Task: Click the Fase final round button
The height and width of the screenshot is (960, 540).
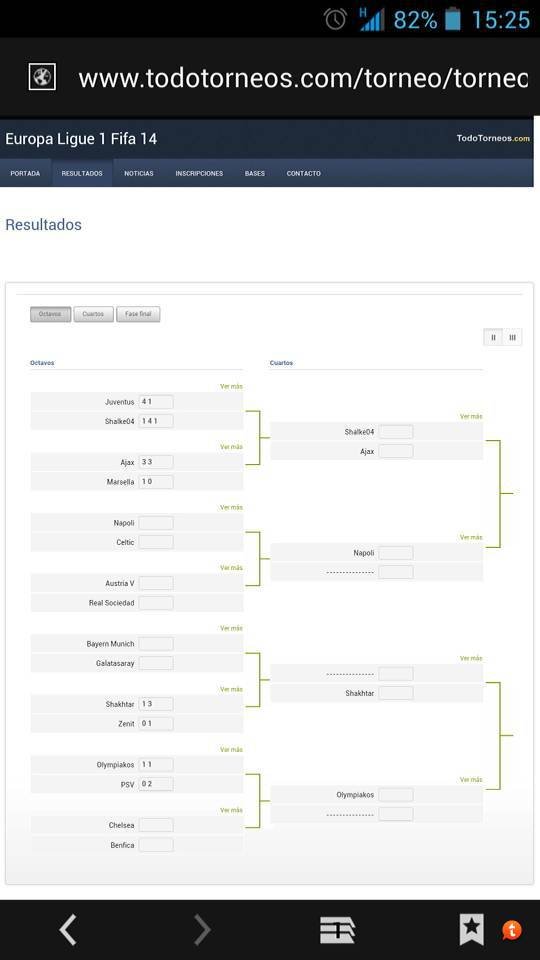Action: pos(138,314)
